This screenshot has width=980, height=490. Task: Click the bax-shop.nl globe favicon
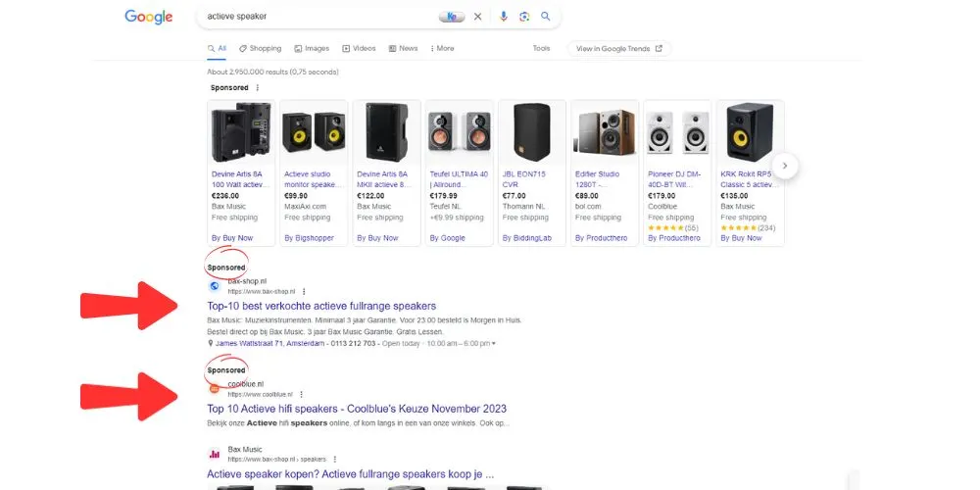tap(215, 286)
